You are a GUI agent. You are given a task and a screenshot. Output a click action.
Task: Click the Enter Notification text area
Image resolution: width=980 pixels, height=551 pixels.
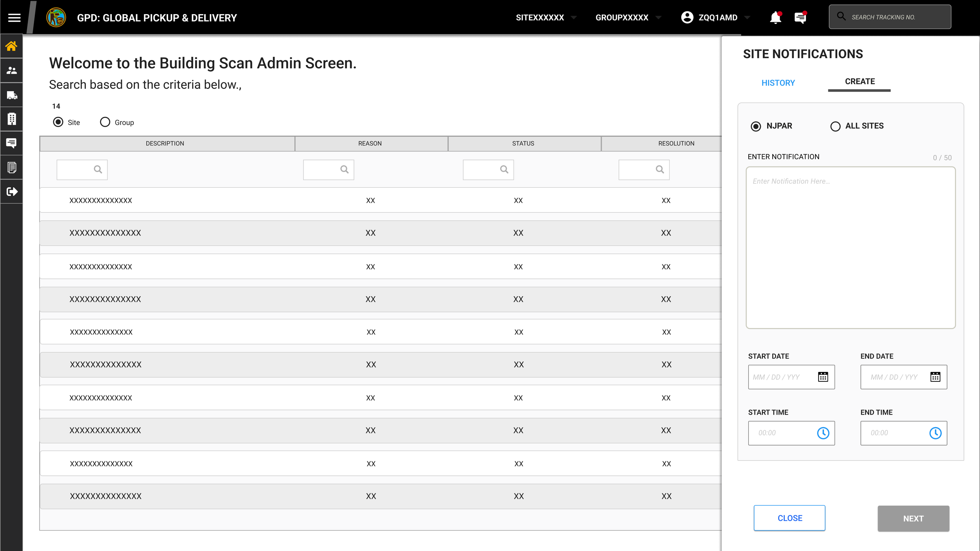click(850, 248)
